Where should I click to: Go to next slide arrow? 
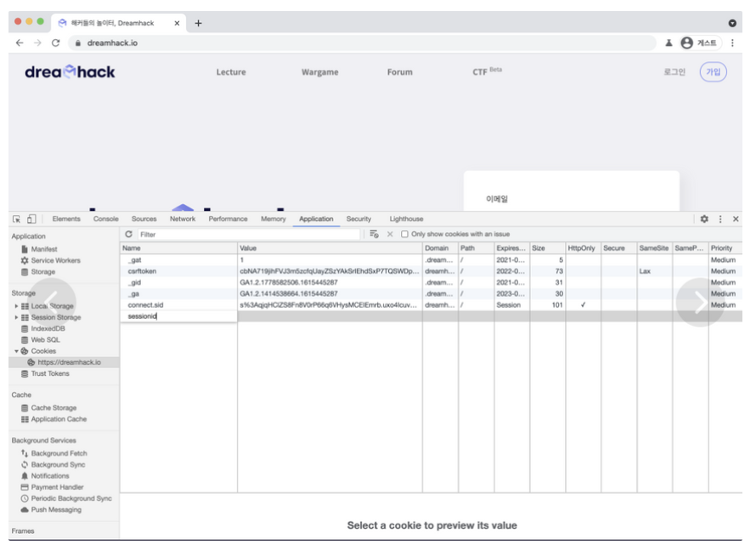(700, 303)
